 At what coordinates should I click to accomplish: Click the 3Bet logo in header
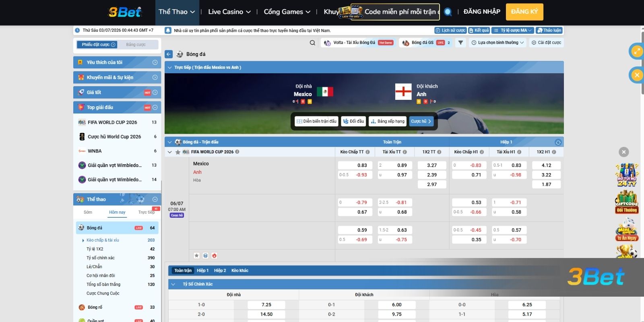125,12
